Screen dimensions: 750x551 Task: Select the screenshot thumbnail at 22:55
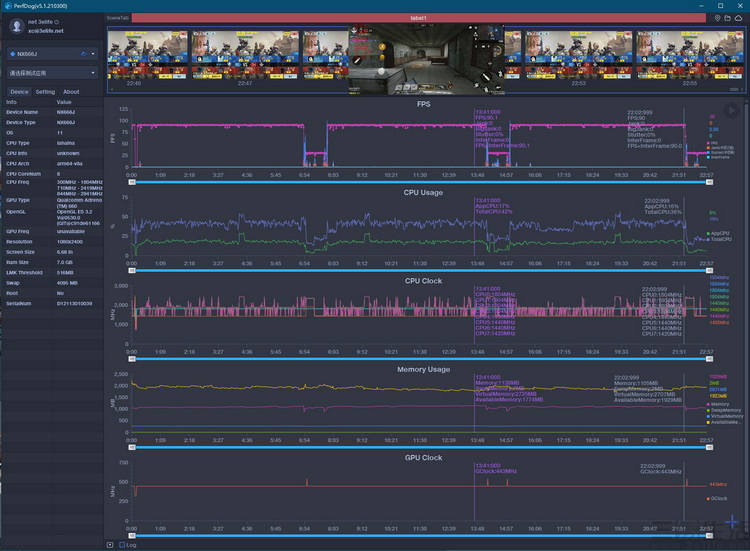click(x=689, y=55)
